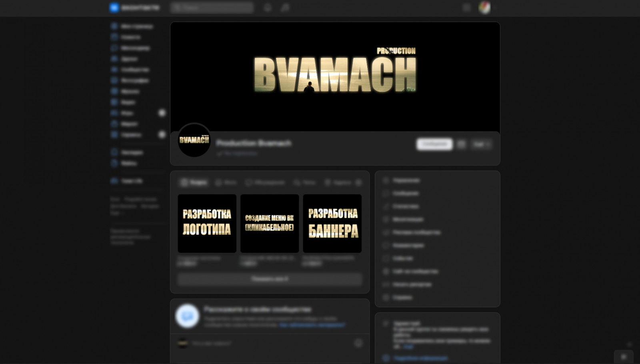
Task: Click the chart icon next to Статистика
Action: (x=386, y=206)
